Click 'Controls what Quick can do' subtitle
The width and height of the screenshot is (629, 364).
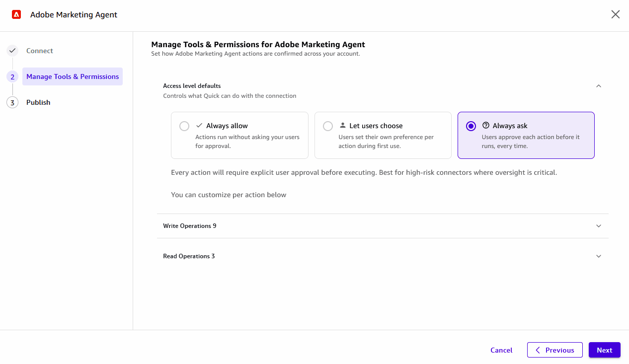(230, 96)
